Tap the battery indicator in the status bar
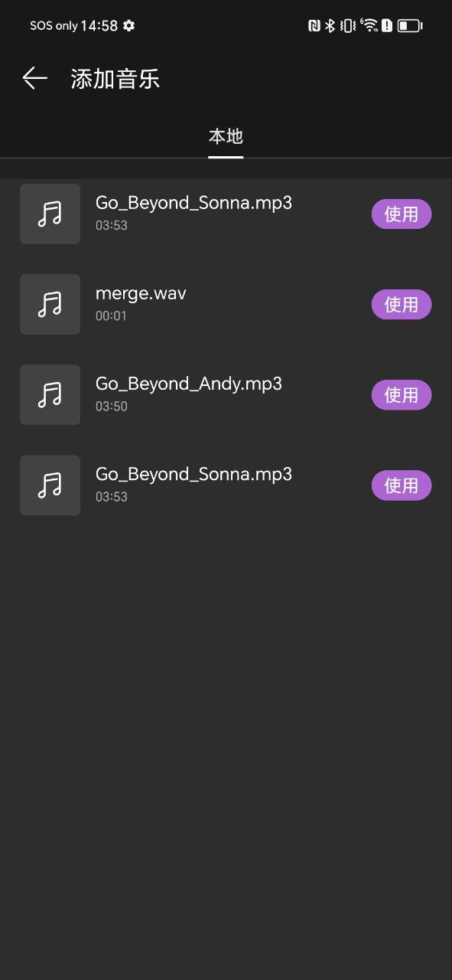452x980 pixels. pyautogui.click(x=410, y=25)
